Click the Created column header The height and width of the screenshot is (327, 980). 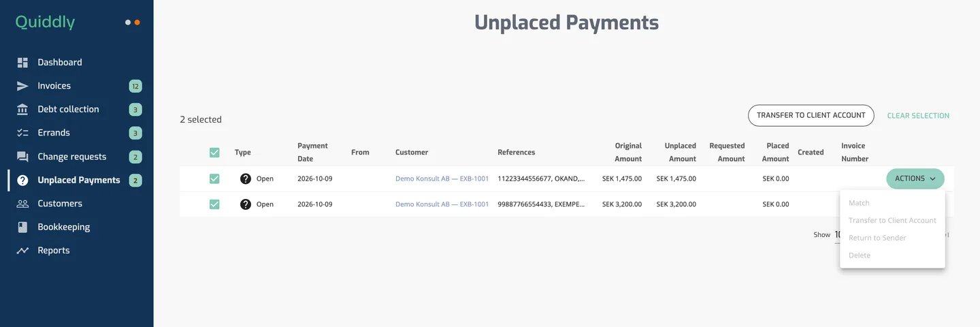[811, 153]
